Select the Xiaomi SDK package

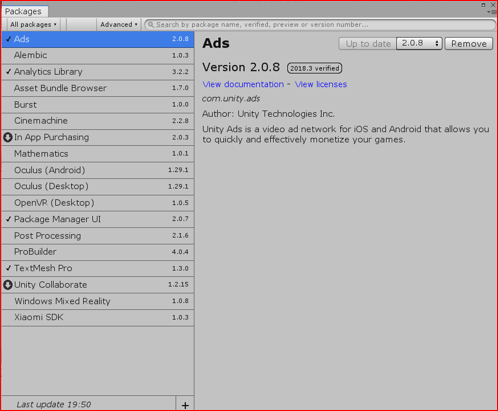(x=98, y=317)
